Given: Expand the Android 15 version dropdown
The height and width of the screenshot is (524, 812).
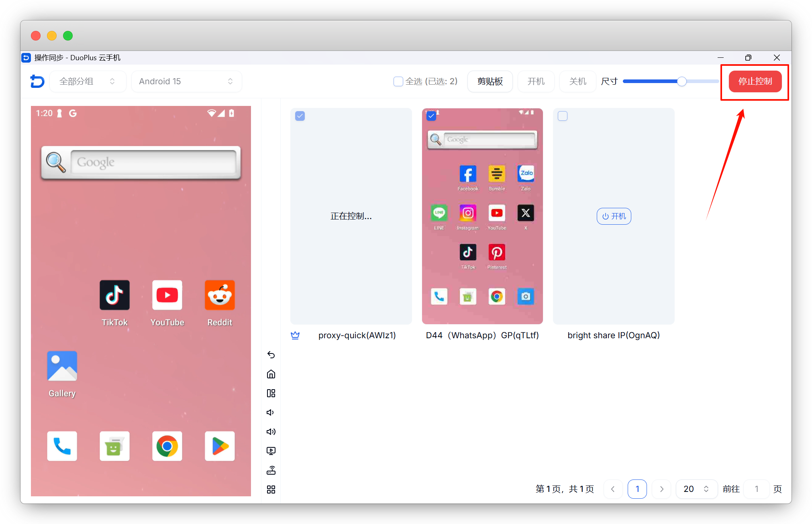Looking at the screenshot, I should (x=186, y=81).
